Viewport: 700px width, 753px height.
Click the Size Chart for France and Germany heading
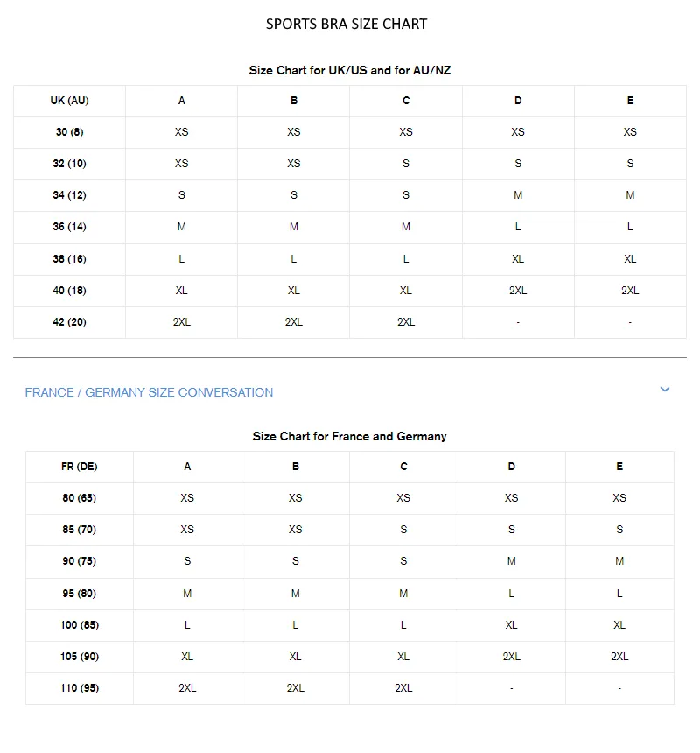(350, 436)
